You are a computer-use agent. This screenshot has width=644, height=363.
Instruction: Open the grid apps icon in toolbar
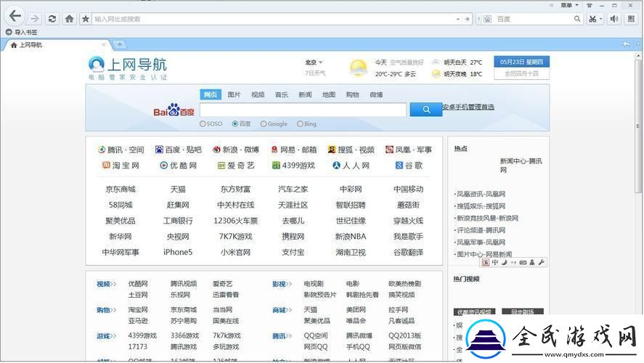(631, 19)
